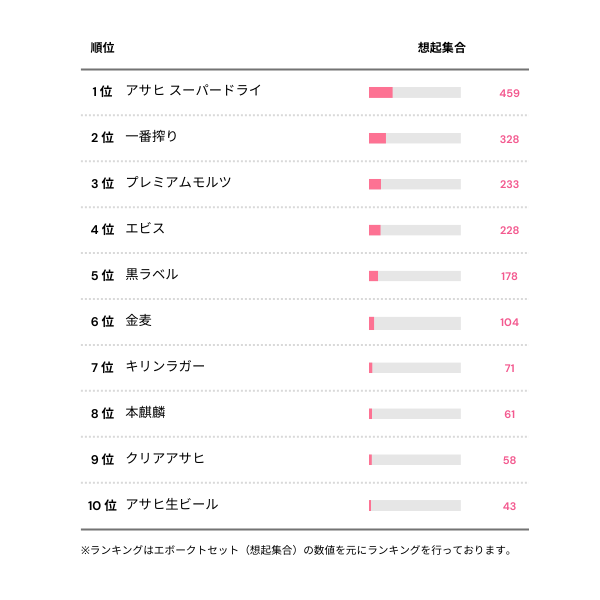Click the 想起集合 column header

(x=441, y=48)
